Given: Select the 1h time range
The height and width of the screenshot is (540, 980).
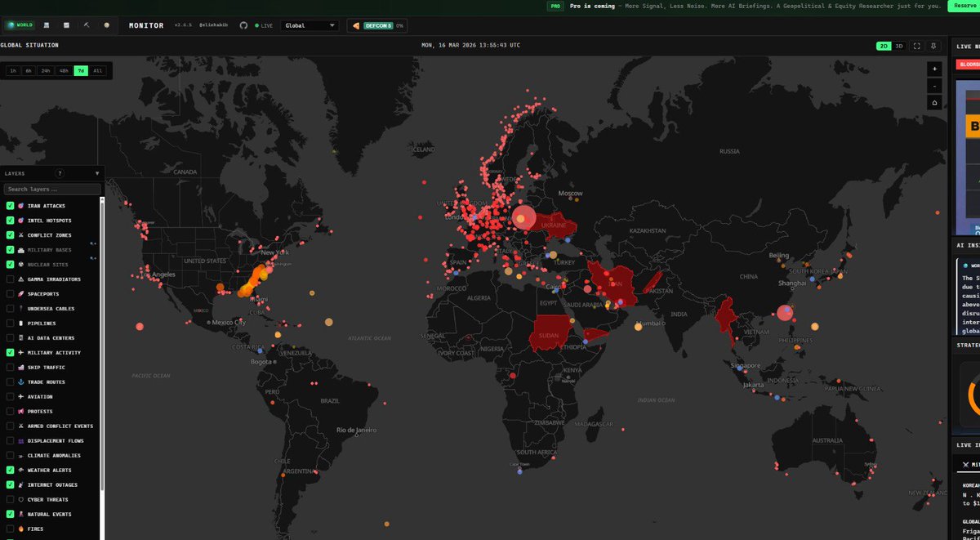Looking at the screenshot, I should [12, 71].
